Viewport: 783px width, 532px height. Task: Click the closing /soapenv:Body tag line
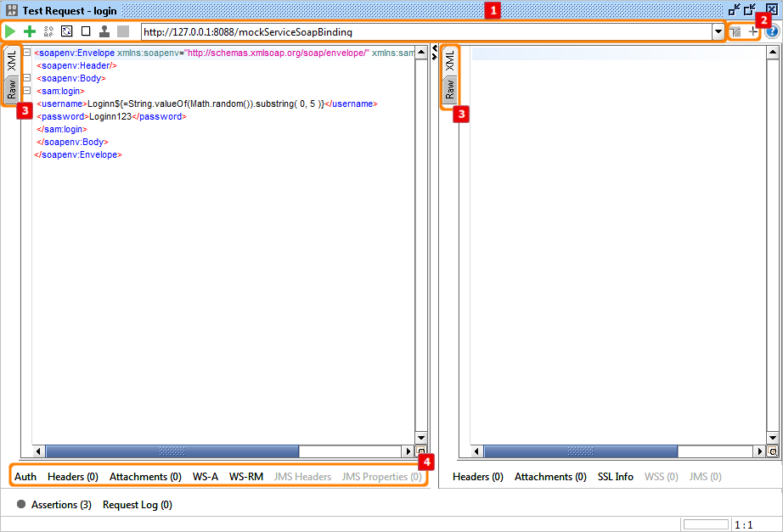coord(72,142)
